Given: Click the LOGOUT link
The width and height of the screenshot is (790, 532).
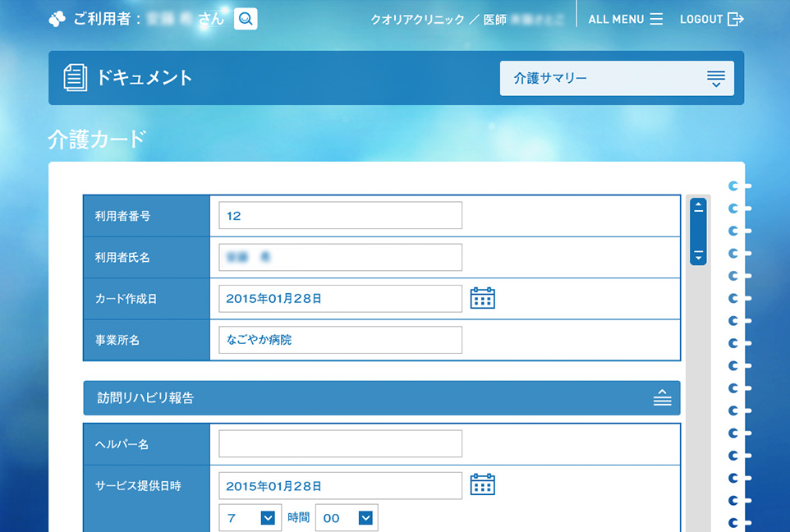Looking at the screenshot, I should coord(701,19).
